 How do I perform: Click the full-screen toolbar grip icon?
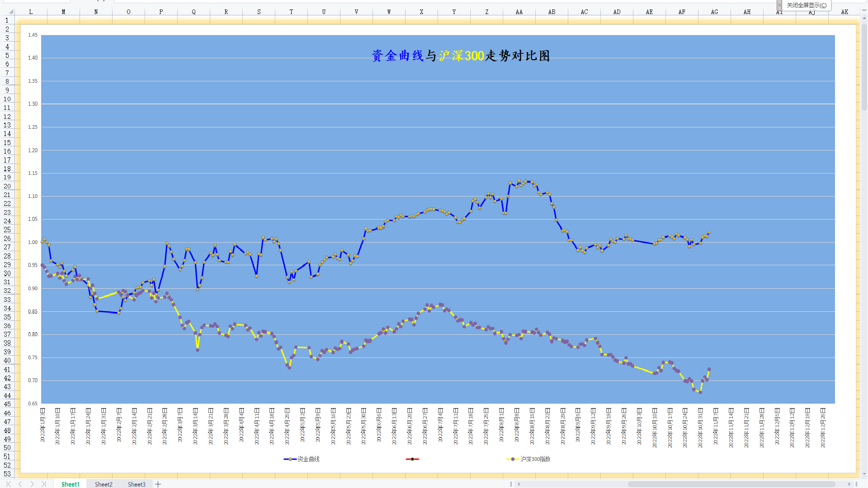point(779,5)
